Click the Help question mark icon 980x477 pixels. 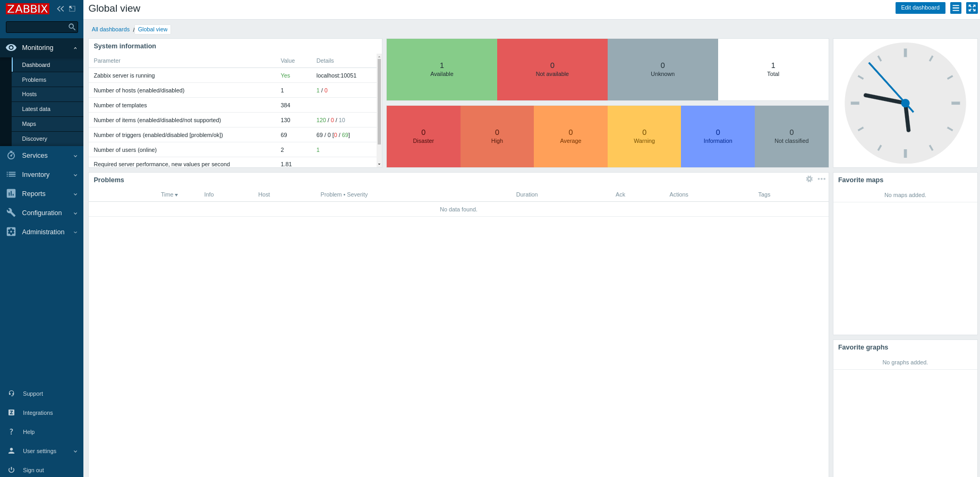coord(11,432)
